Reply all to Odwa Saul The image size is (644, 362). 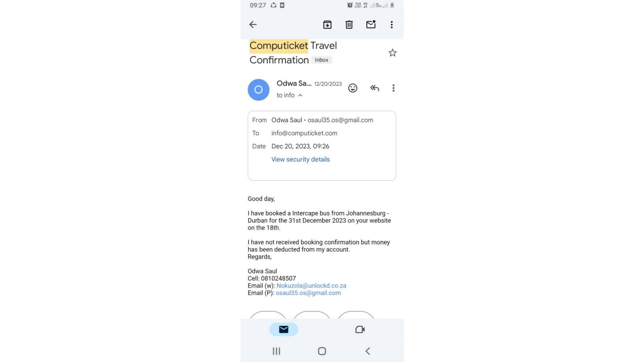pos(375,88)
